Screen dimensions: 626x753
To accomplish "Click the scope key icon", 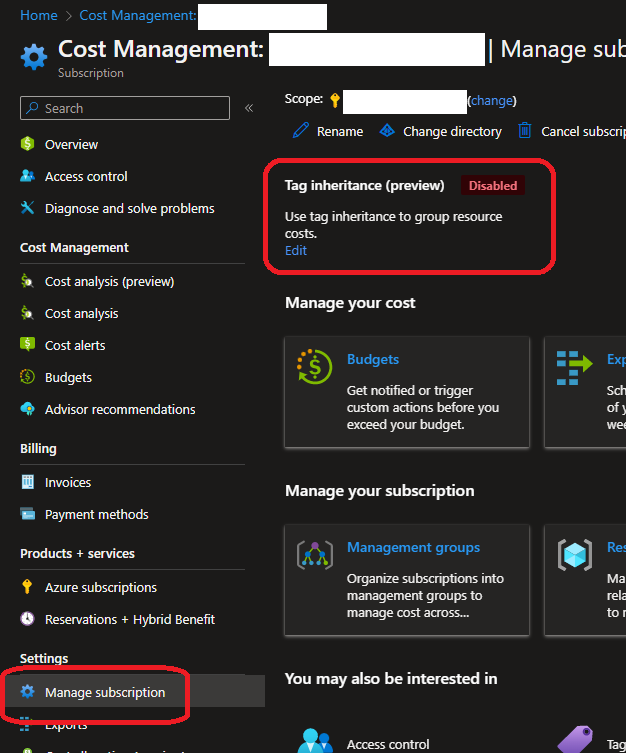I will click(x=335, y=100).
